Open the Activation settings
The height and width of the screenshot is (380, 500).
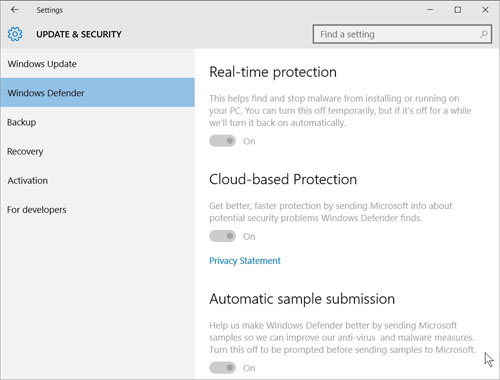(97, 180)
